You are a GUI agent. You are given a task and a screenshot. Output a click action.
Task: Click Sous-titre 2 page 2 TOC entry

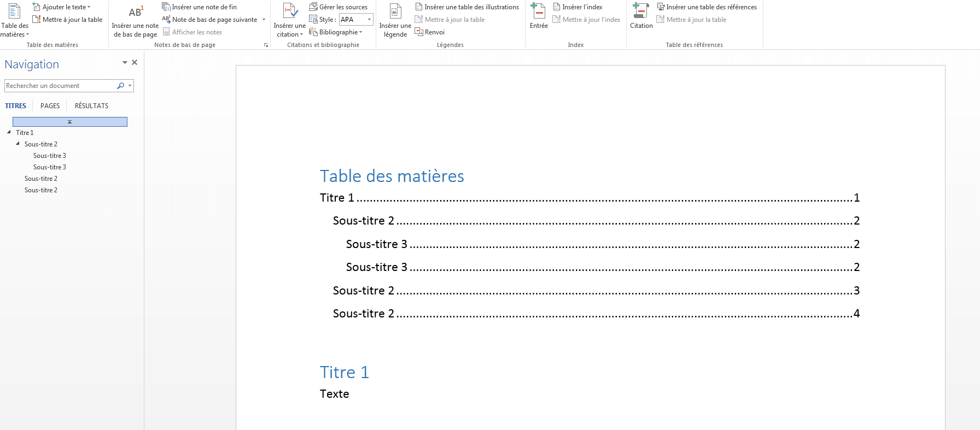[x=596, y=221]
